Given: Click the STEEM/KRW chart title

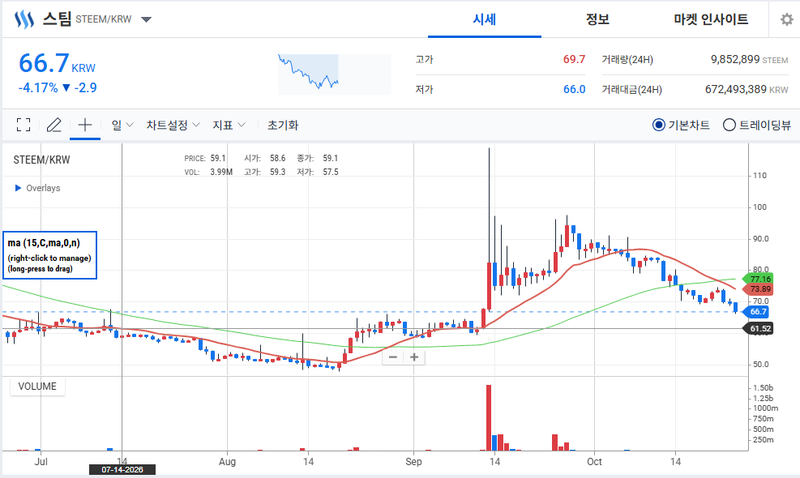Looking at the screenshot, I should point(41,160).
